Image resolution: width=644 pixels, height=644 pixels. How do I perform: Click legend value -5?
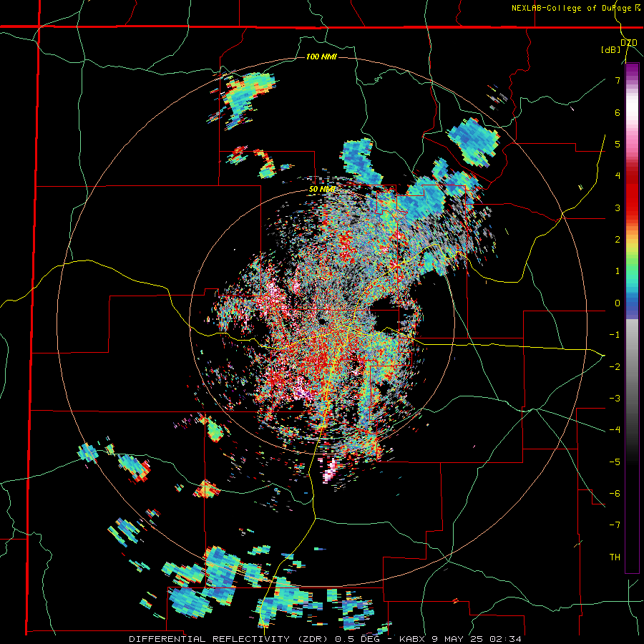(615, 462)
